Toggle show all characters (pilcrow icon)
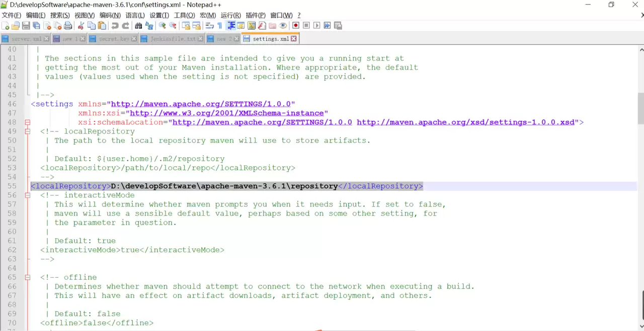The width and height of the screenshot is (644, 331). [x=220, y=26]
